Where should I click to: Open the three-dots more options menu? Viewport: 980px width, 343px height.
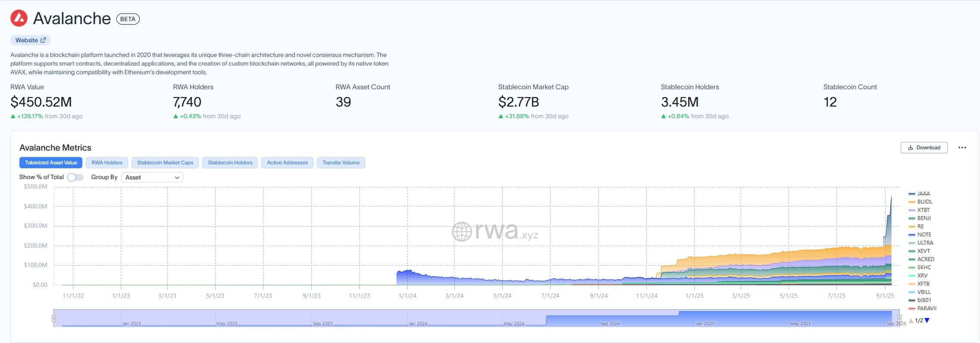click(x=962, y=148)
